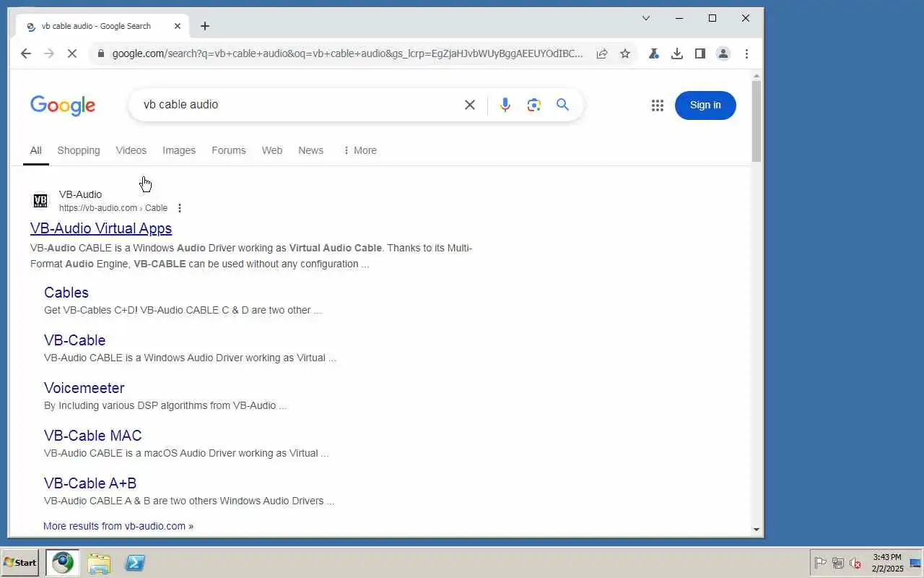Click the Chrome taskbar icon
Viewport: 924px width, 578px height.
pos(63,563)
